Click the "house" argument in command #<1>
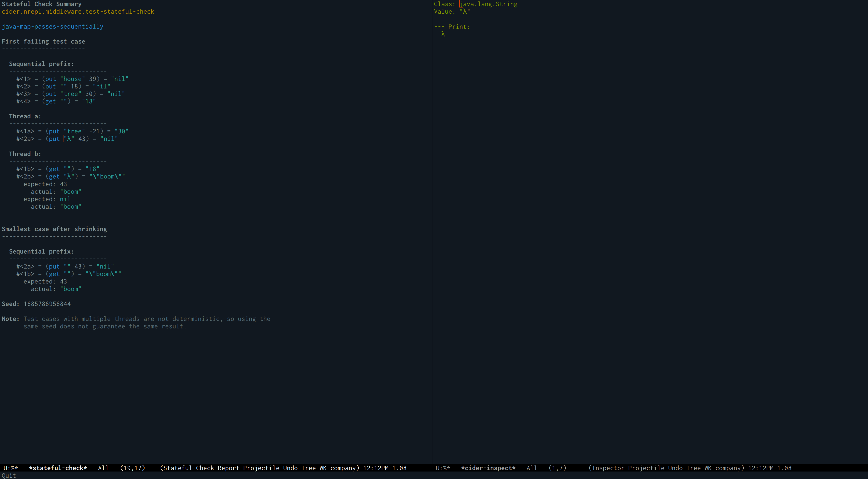 pyautogui.click(x=72, y=79)
